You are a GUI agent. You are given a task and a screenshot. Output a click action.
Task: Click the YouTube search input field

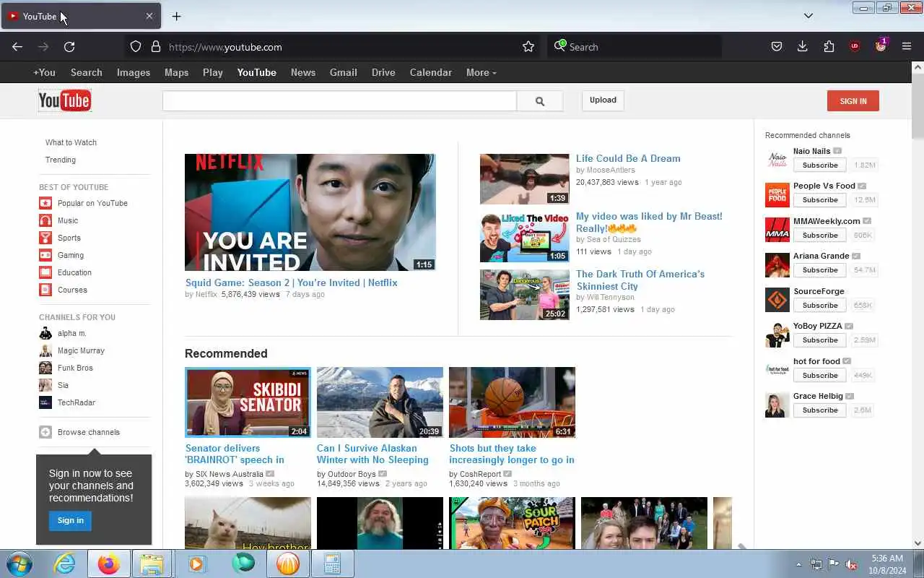click(339, 101)
